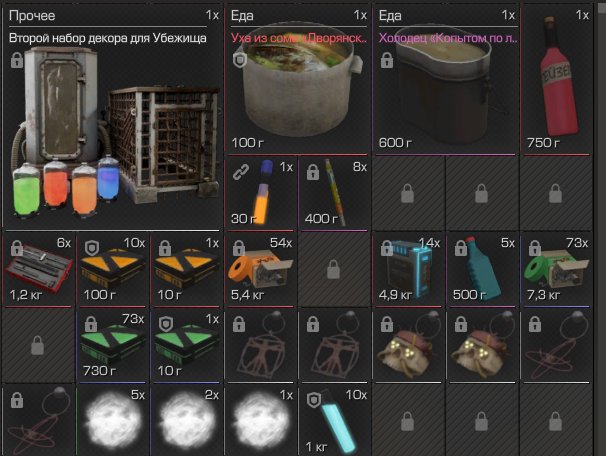Click the cyan glowstick stack 1 кг
The width and height of the screenshot is (606, 456).
(334, 420)
